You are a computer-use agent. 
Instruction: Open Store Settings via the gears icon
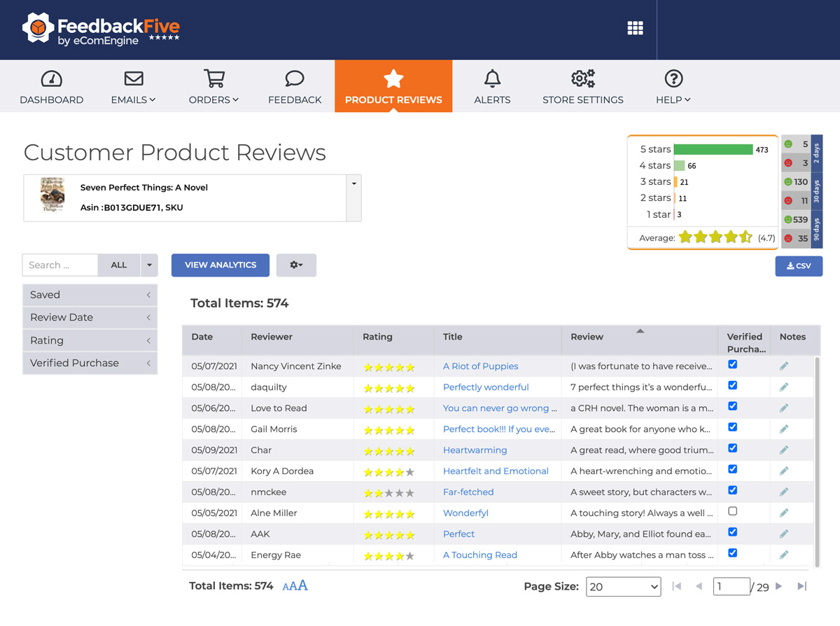(582, 79)
